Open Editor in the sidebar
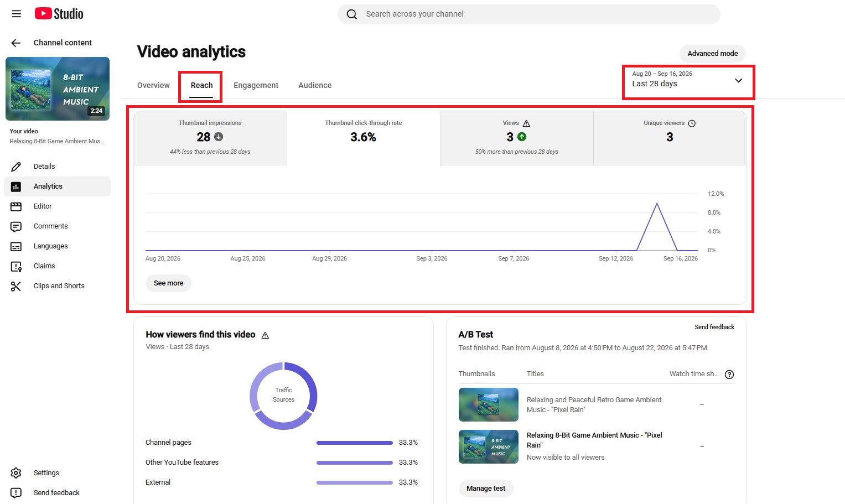 pos(57,206)
